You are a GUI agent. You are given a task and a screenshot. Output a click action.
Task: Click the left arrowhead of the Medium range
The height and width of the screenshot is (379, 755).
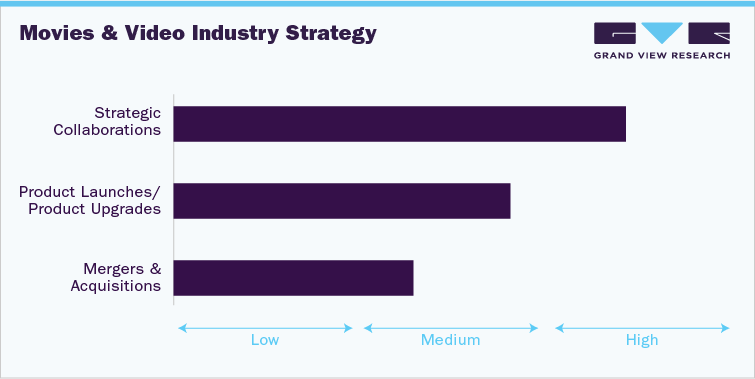pos(368,328)
